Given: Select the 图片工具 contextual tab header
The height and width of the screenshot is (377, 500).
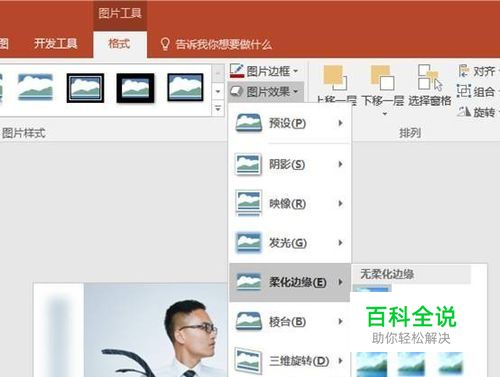Looking at the screenshot, I should [x=120, y=13].
